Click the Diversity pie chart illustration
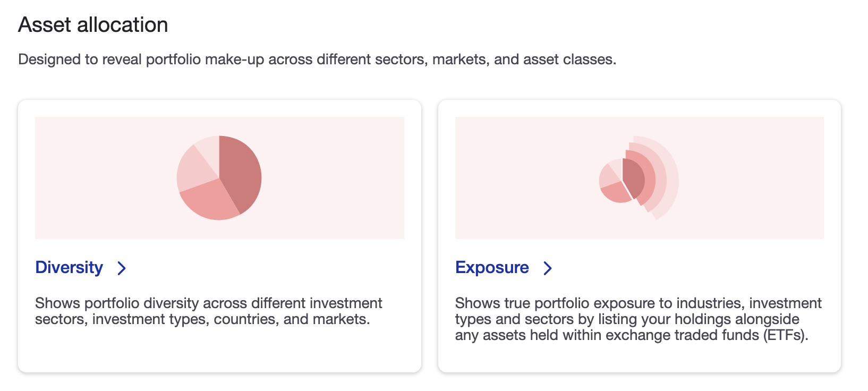The height and width of the screenshot is (391, 868). click(219, 177)
